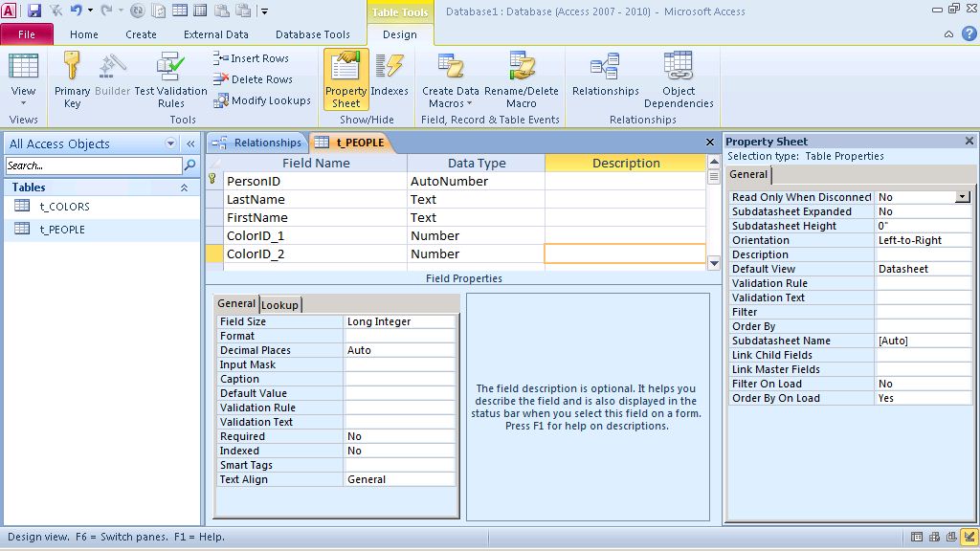Open Read Only When Disconnected dropdown arrow
Viewport: 980px width, 551px height.
pos(963,197)
